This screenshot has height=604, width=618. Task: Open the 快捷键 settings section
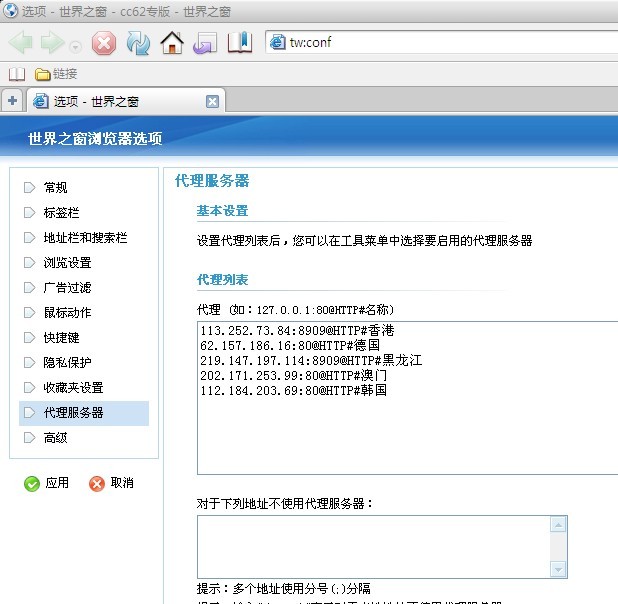(61, 337)
